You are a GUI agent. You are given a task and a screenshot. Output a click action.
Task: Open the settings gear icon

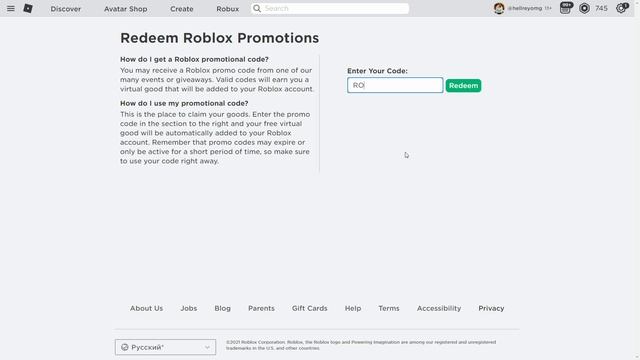click(622, 8)
